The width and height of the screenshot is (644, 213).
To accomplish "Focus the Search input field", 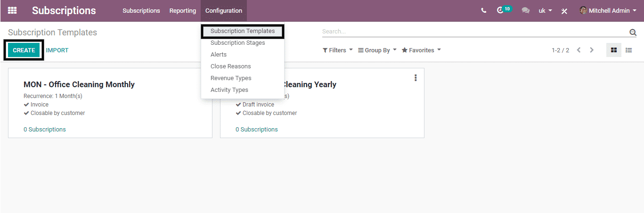I will pos(473,32).
